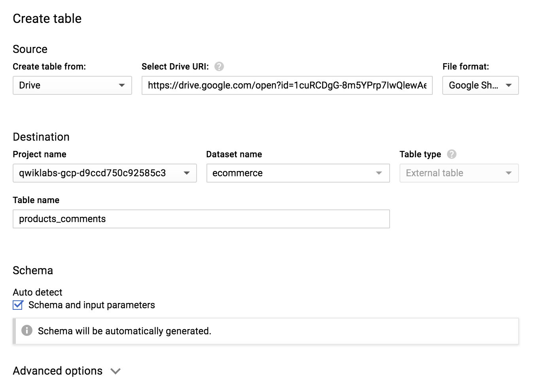
Task: Open the project dropdown showing qwiklabs-gcp-d9ccd750c92585c3
Action: (x=104, y=173)
